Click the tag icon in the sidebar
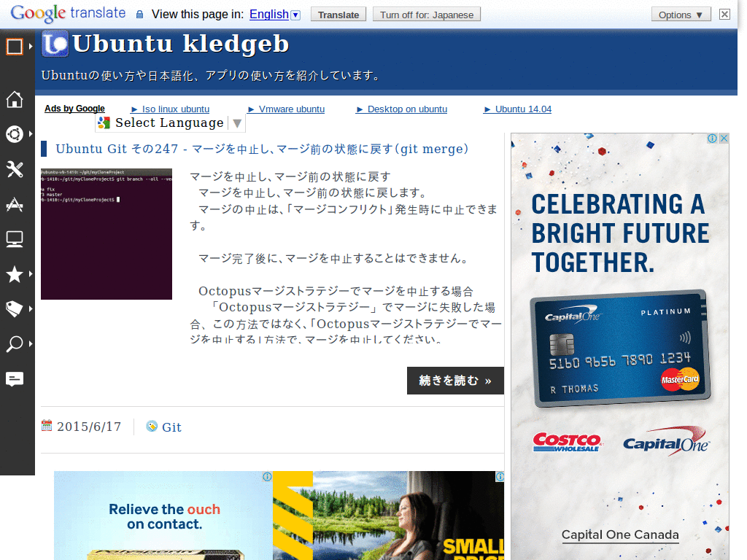This screenshot has height=560, width=747. [15, 309]
